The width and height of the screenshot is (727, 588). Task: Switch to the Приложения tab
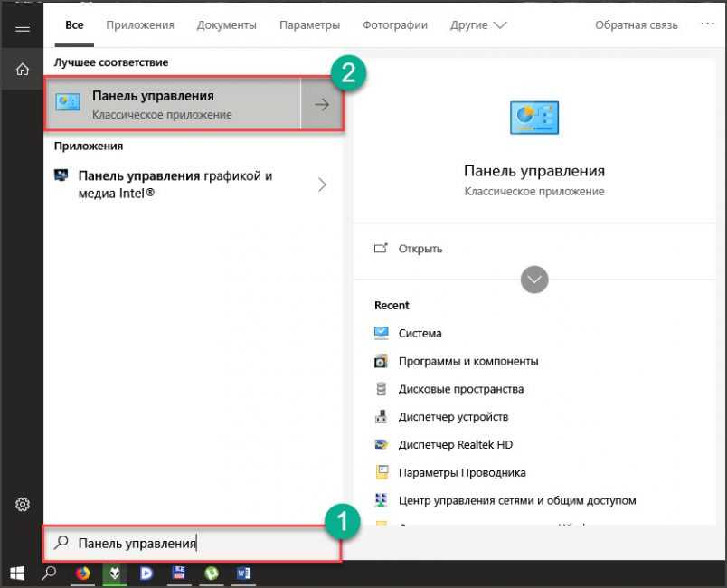pyautogui.click(x=140, y=25)
